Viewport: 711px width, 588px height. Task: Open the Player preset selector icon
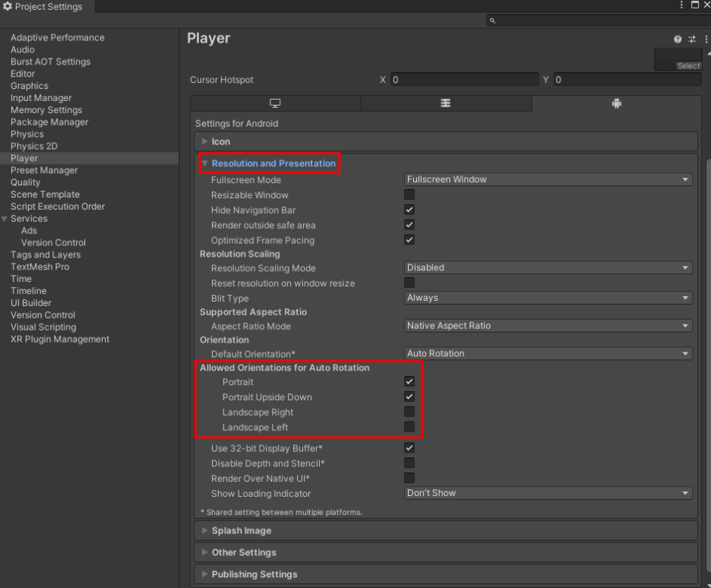click(x=692, y=39)
